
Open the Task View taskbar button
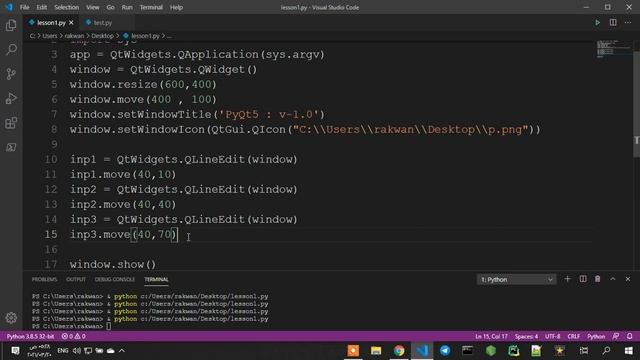pos(584,351)
